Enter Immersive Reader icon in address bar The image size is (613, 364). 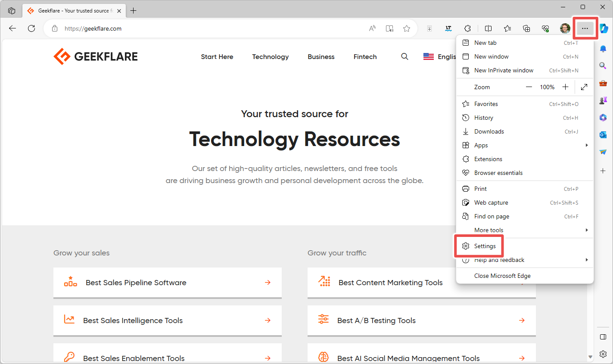(389, 28)
